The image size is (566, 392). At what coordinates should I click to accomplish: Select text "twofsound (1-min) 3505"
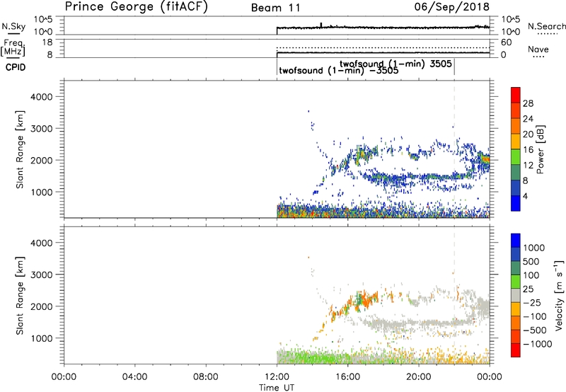tap(395, 64)
